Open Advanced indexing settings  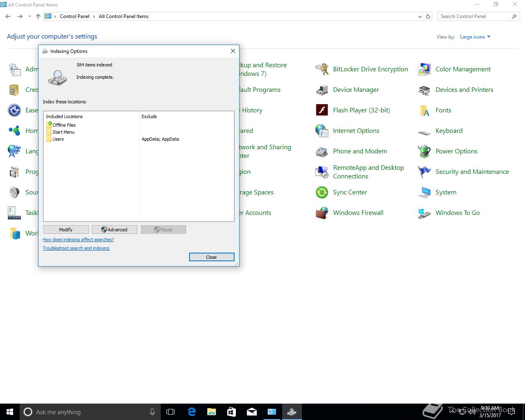114,230
